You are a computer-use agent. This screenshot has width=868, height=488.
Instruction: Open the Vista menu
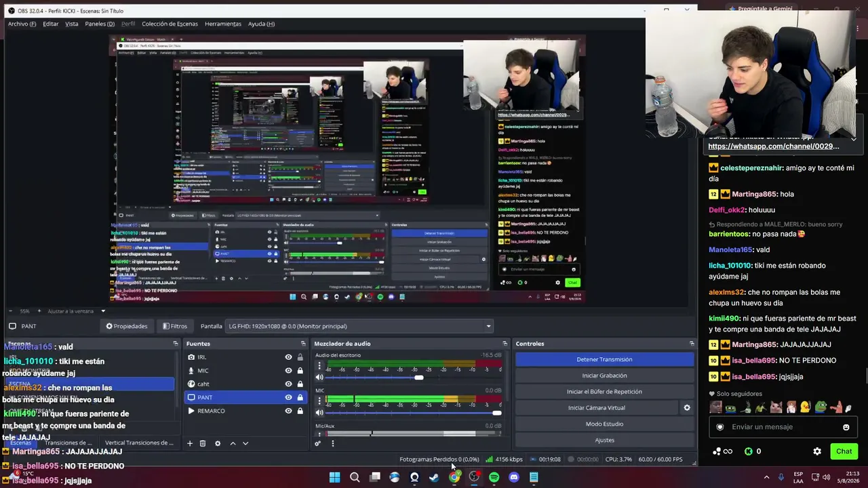(x=71, y=24)
